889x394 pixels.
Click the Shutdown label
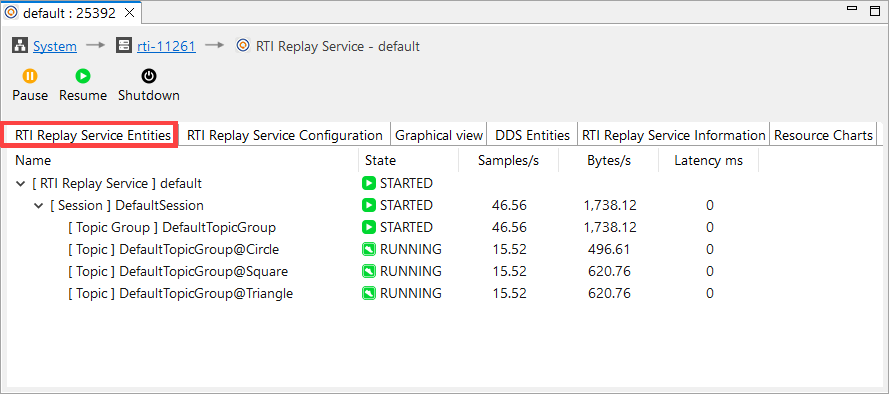[149, 96]
